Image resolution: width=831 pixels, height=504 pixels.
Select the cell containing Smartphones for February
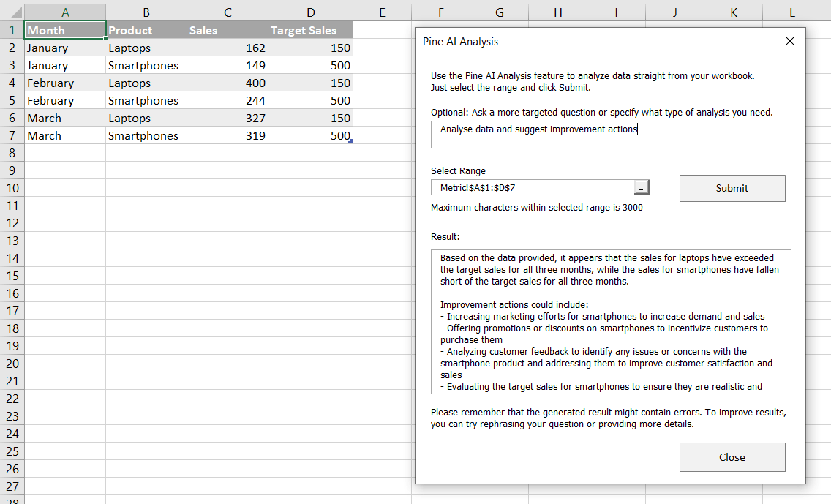146,100
